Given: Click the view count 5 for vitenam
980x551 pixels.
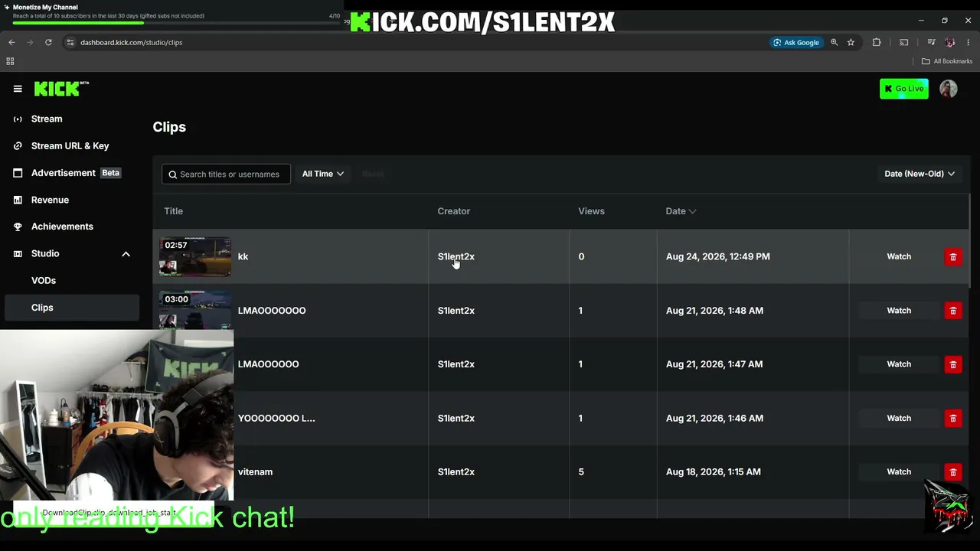Looking at the screenshot, I should click(x=581, y=472).
